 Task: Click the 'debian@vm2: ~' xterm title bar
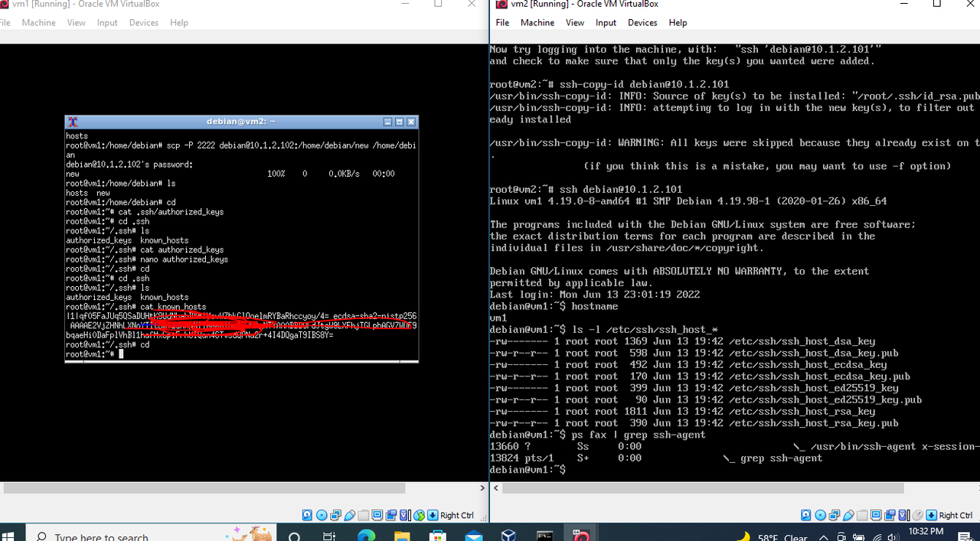tap(241, 122)
